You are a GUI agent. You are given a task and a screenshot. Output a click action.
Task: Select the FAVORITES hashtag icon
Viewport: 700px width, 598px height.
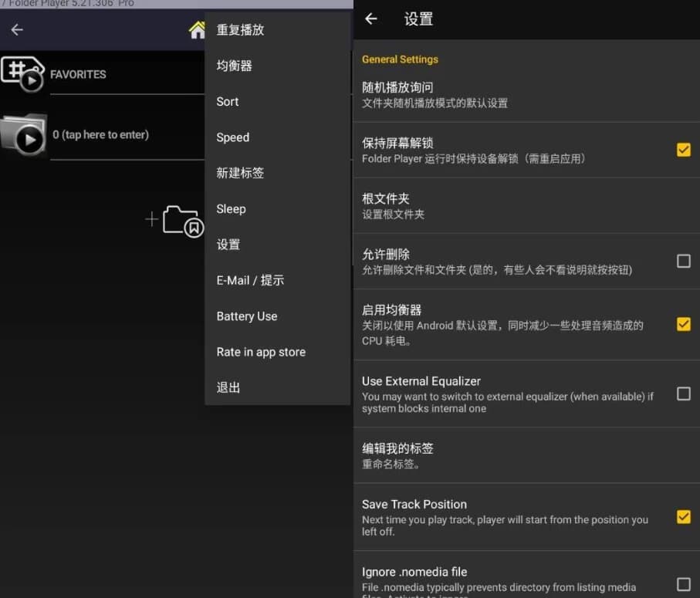[x=23, y=74]
